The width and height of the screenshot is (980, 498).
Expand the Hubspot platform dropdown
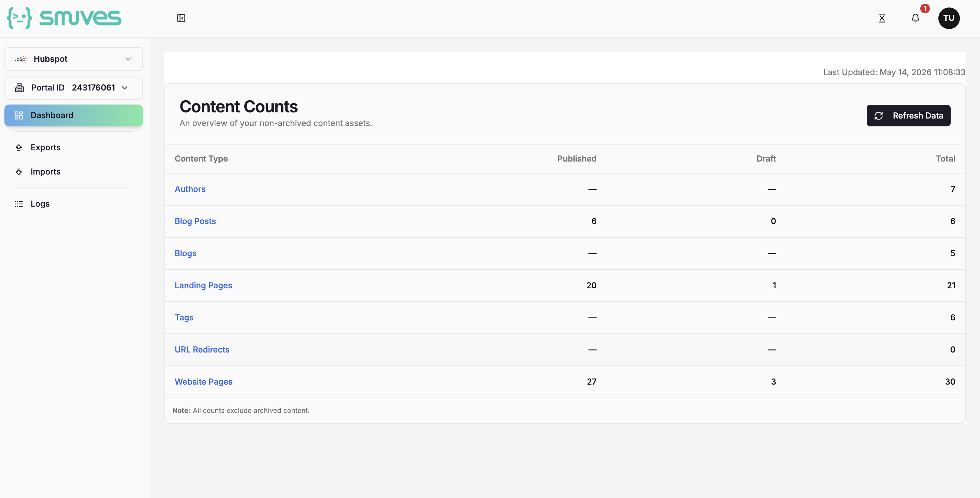tap(73, 59)
